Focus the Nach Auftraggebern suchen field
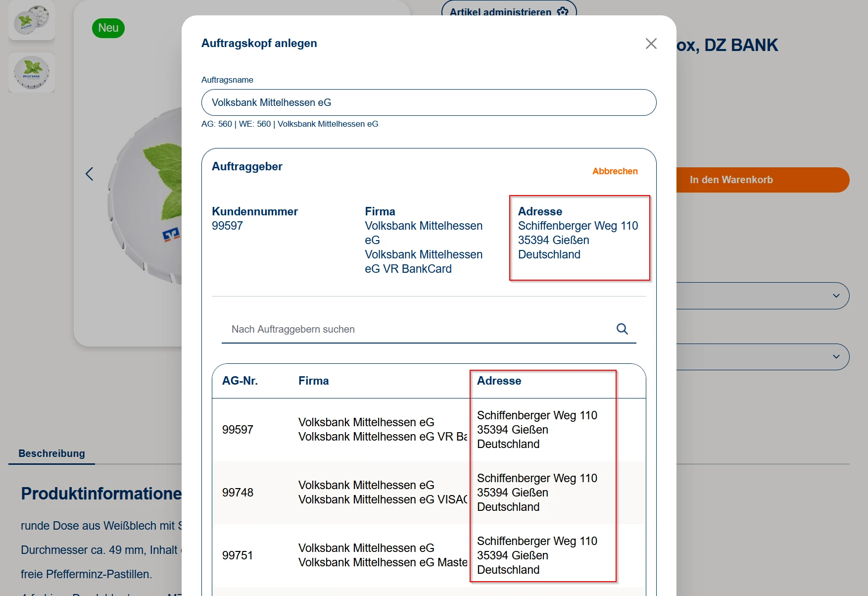Viewport: 868px width, 596px height. (x=416, y=329)
